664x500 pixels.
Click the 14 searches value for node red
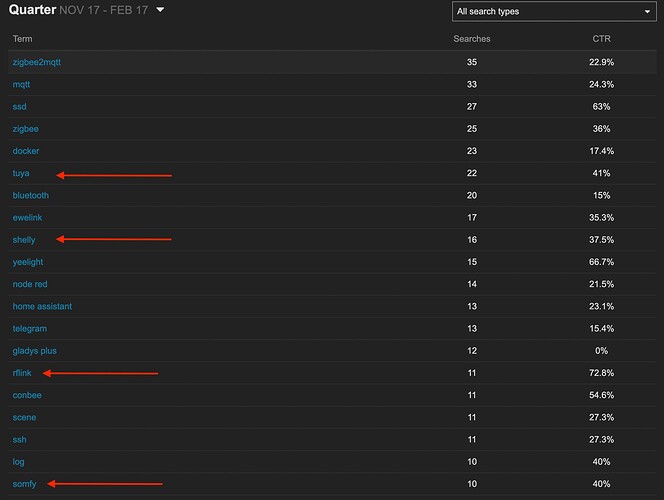tap(472, 284)
